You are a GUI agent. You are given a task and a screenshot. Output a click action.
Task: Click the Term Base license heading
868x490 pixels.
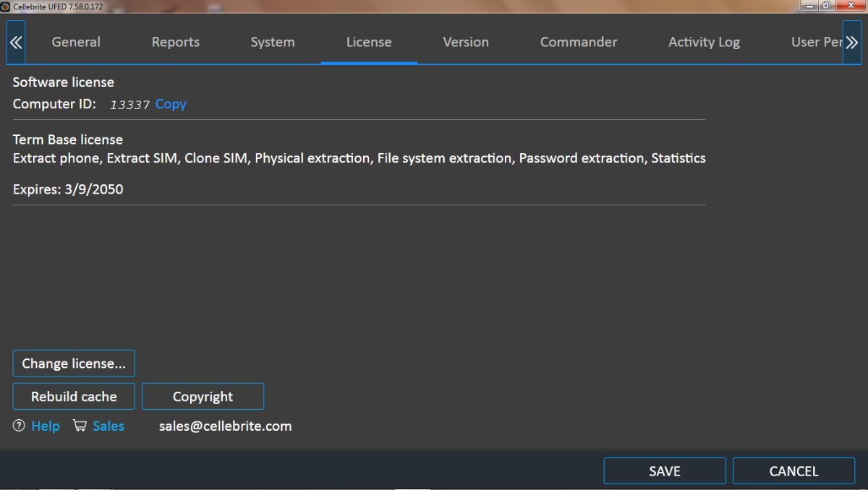coord(68,139)
